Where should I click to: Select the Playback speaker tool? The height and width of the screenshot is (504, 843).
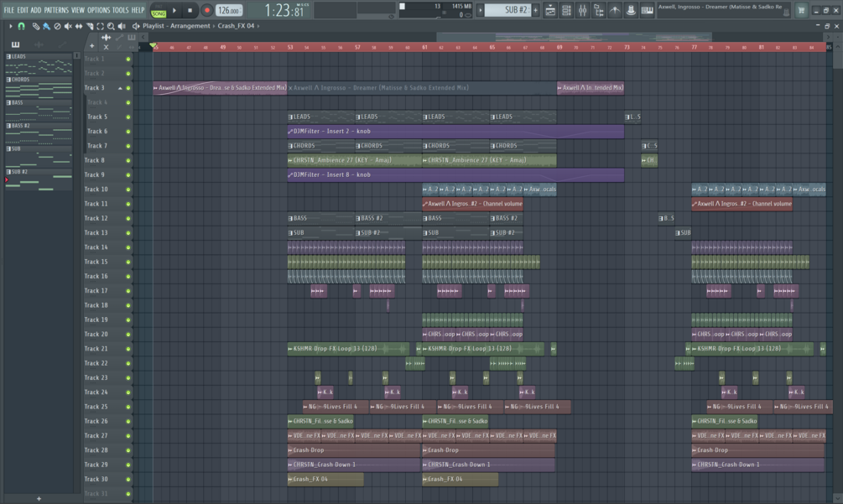tap(122, 26)
